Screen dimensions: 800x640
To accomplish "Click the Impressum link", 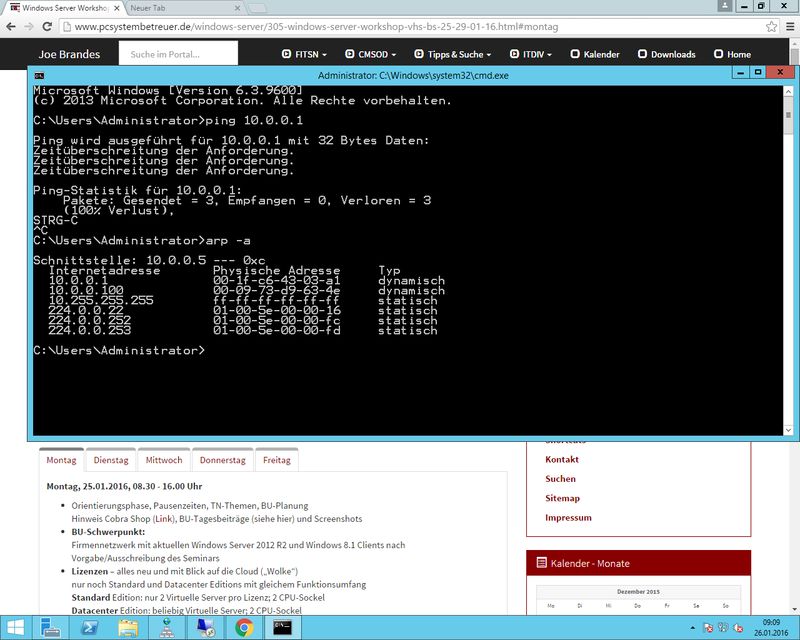I will [x=568, y=518].
